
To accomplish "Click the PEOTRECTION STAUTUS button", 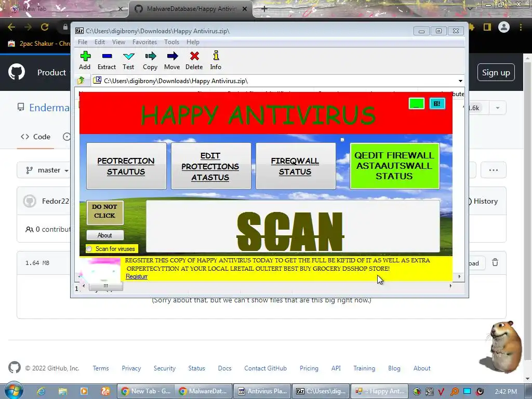I will click(126, 166).
